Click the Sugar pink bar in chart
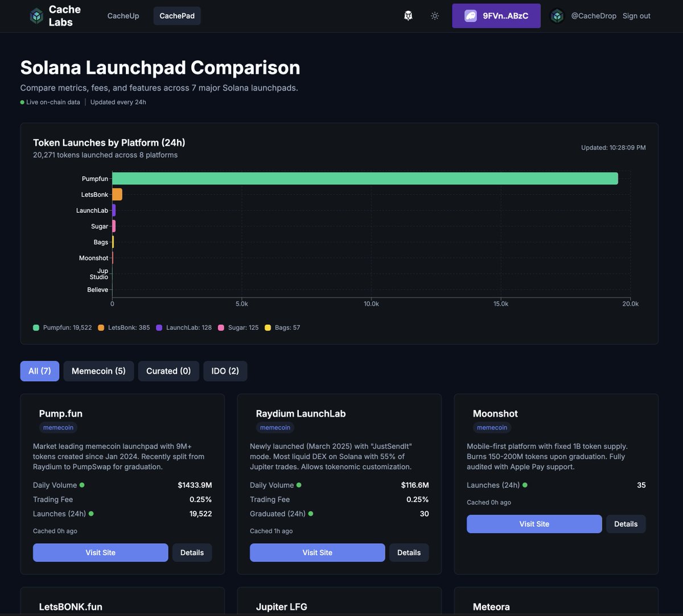The height and width of the screenshot is (616, 683). pos(114,226)
